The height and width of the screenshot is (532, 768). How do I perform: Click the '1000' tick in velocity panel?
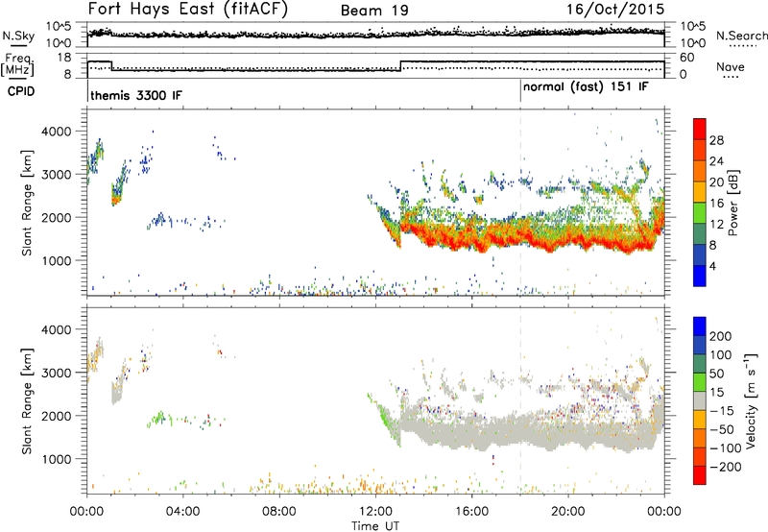click(x=57, y=459)
